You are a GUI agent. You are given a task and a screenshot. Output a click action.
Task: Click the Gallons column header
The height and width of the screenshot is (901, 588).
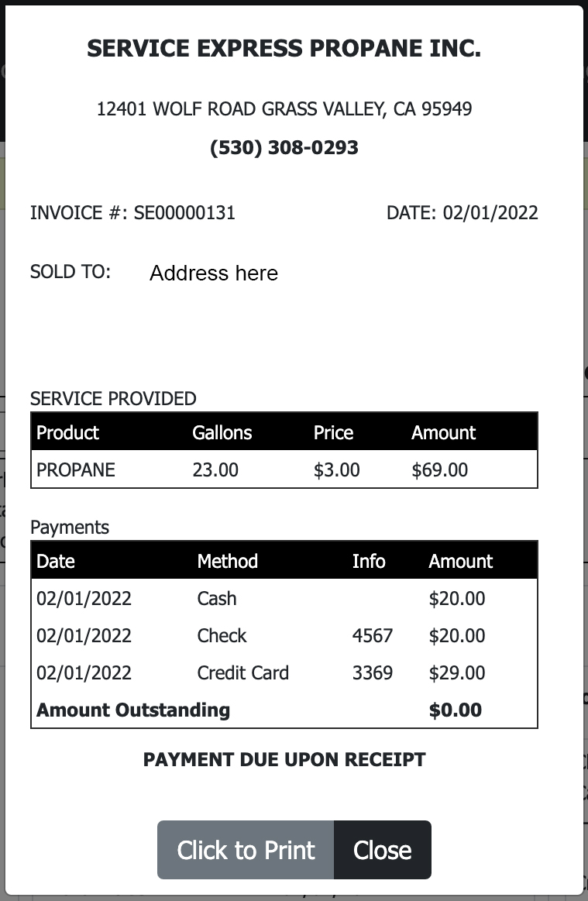pyautogui.click(x=222, y=432)
